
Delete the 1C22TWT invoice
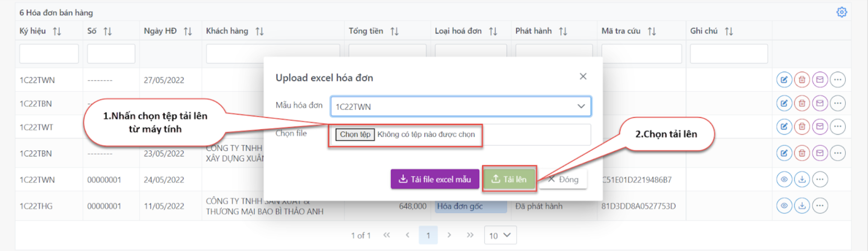[x=802, y=126]
